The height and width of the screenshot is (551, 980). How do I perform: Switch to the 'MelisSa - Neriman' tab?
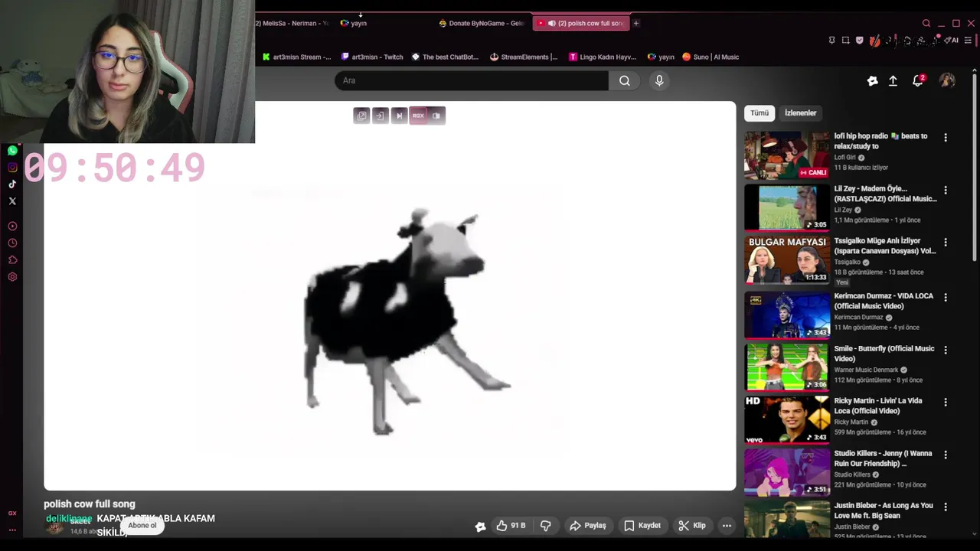point(293,23)
